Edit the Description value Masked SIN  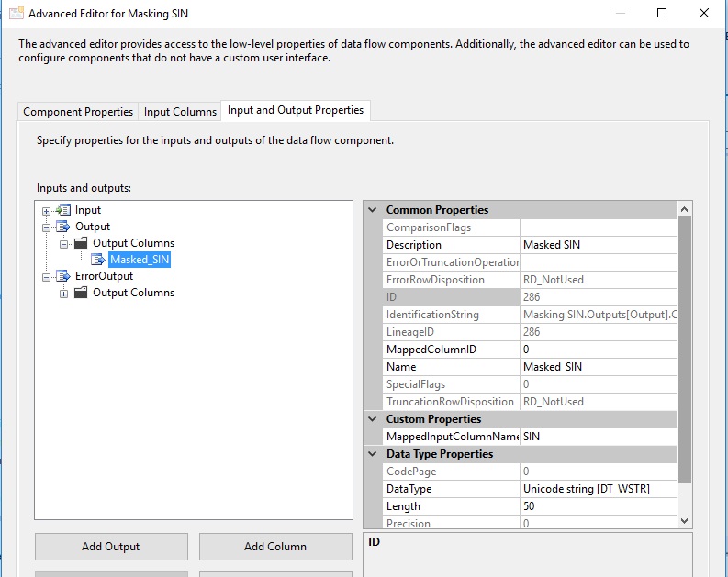click(598, 244)
